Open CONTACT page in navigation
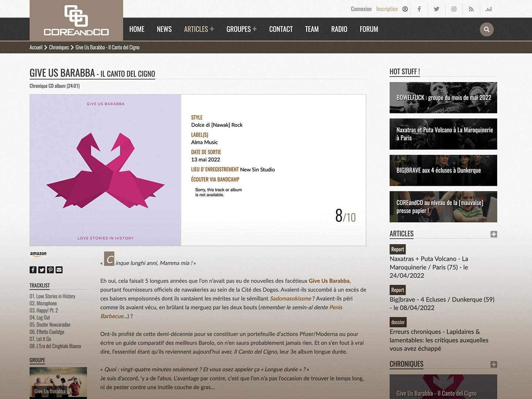Viewport: 532px width, 399px height. (x=281, y=29)
